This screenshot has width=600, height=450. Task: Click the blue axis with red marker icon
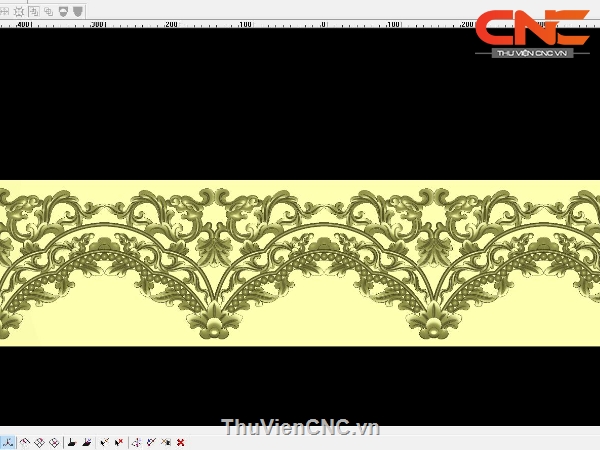(x=137, y=441)
